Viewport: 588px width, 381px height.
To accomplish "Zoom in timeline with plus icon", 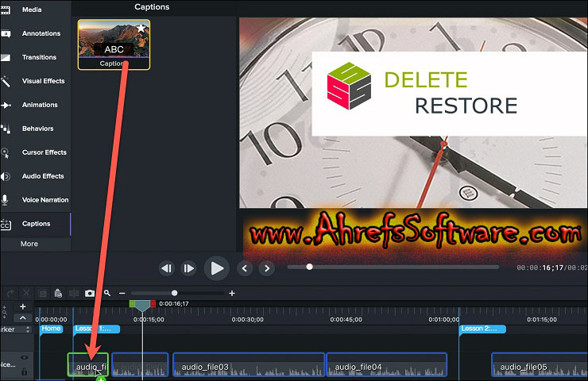I will [x=232, y=294].
